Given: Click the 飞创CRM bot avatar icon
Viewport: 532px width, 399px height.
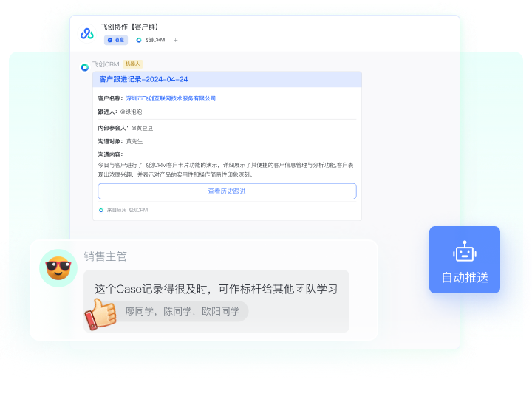Looking at the screenshot, I should (x=85, y=67).
